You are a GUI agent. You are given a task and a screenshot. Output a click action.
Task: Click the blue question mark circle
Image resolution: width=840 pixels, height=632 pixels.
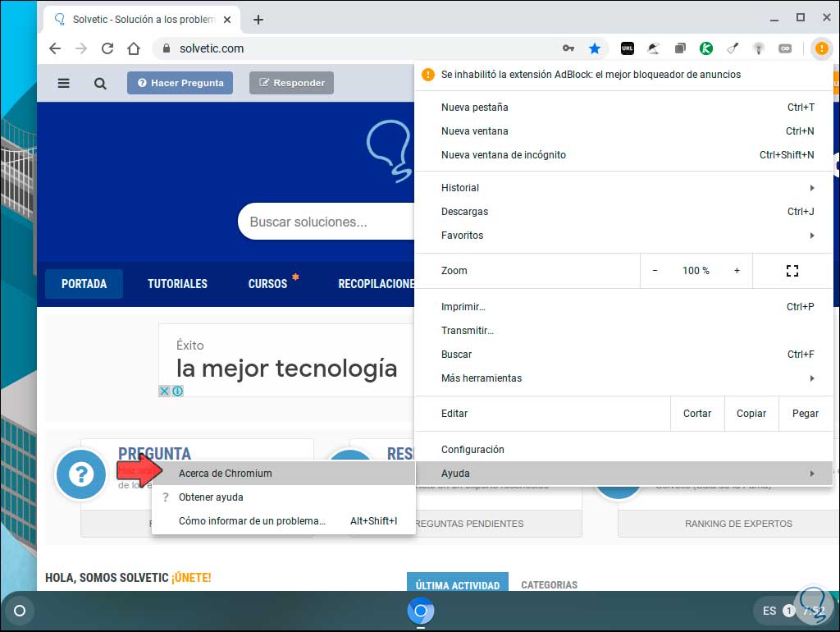tap(81, 474)
